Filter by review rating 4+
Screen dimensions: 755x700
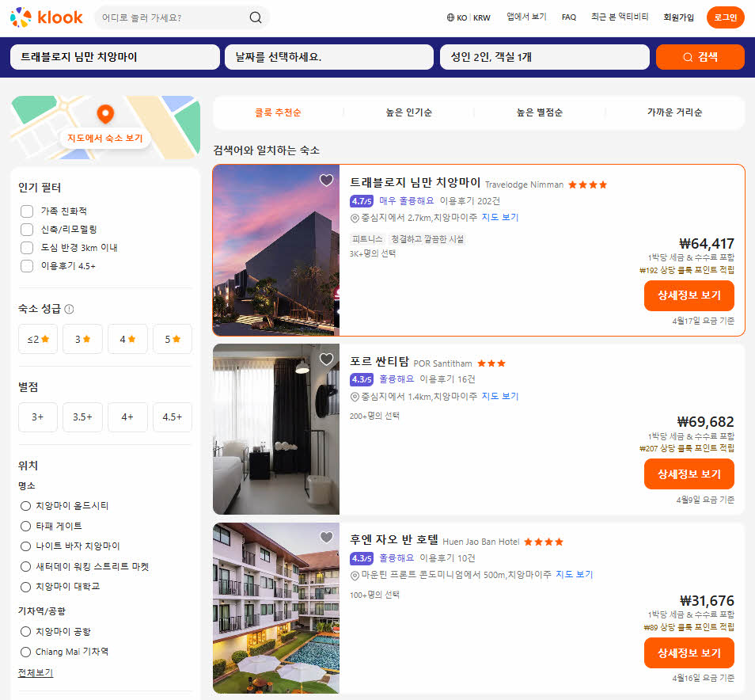(127, 417)
